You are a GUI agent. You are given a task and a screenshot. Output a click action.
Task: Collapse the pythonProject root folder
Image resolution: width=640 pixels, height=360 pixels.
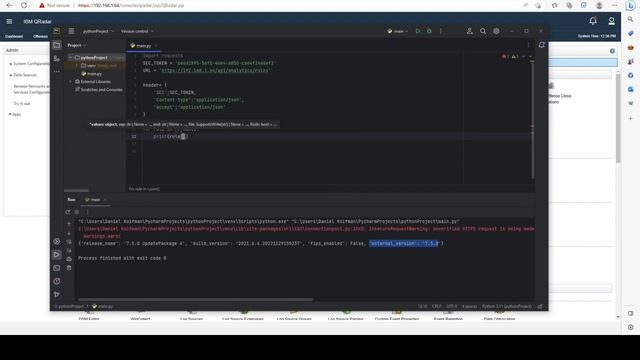pyautogui.click(x=70, y=58)
